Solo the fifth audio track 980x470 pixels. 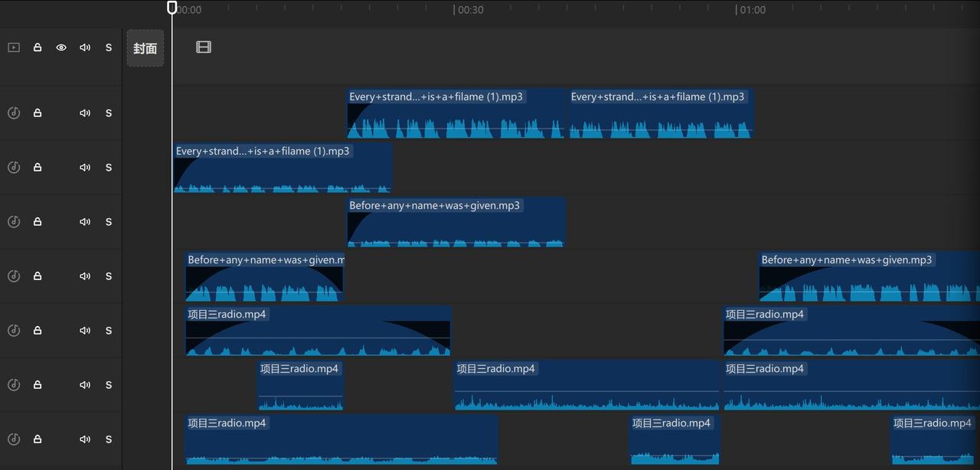[109, 330]
